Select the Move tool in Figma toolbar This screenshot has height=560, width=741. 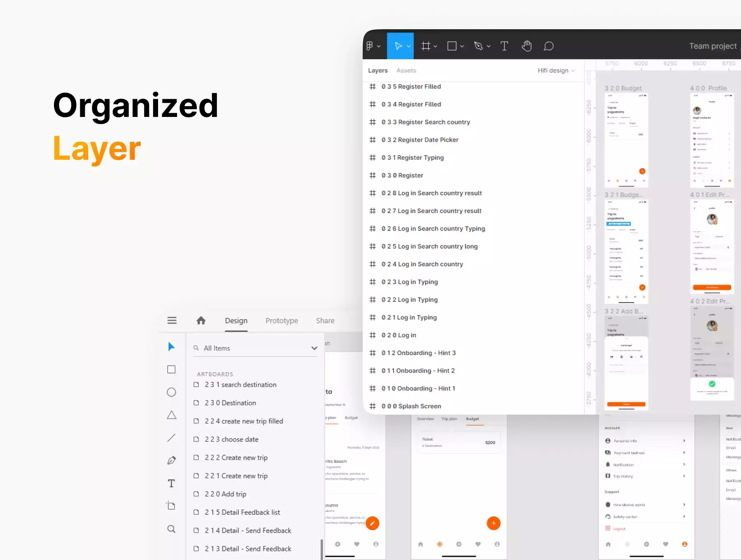click(x=398, y=46)
